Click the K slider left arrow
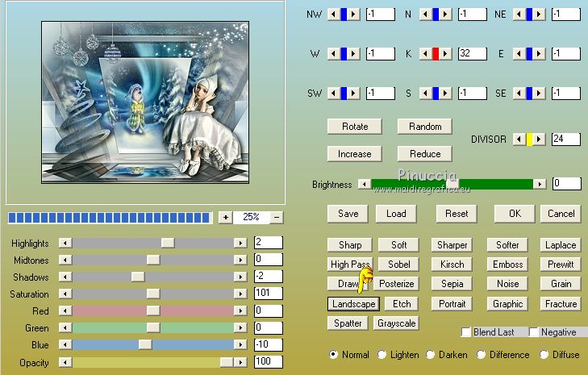588x375 pixels. point(425,53)
